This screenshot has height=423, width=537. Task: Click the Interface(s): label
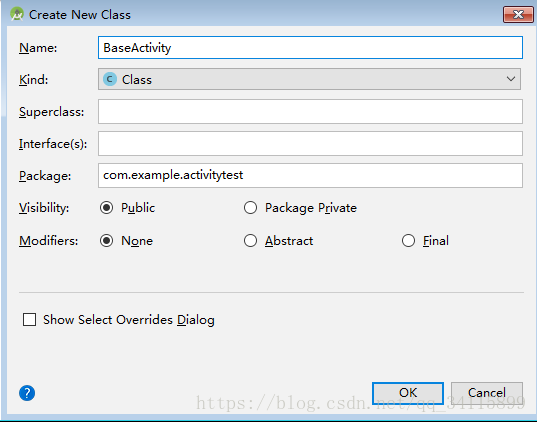coord(53,144)
